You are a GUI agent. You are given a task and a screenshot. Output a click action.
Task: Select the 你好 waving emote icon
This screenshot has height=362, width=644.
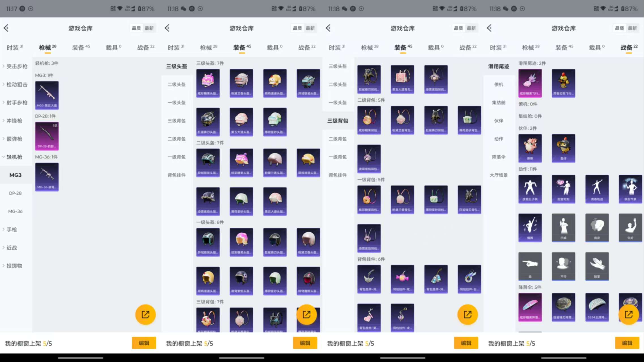click(x=630, y=228)
